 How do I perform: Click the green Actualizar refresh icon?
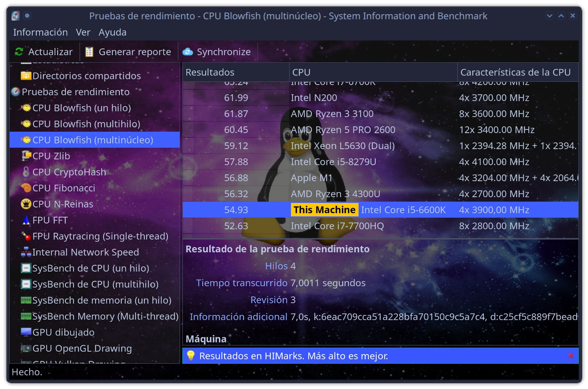19,52
